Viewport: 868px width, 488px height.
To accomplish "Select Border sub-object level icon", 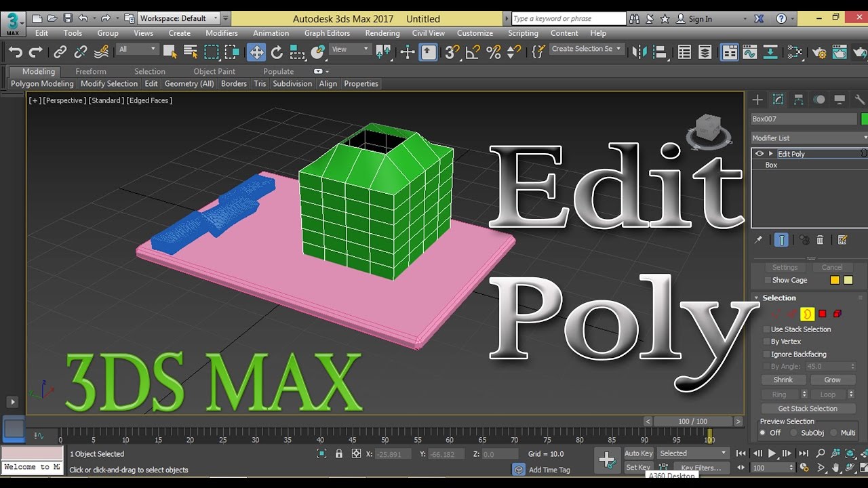I will point(807,314).
